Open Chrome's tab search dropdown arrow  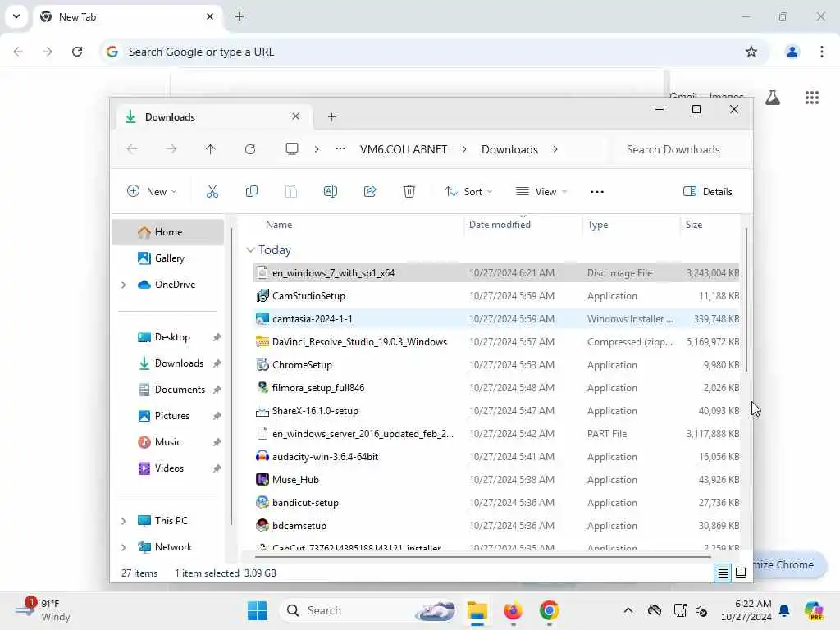[x=16, y=16]
